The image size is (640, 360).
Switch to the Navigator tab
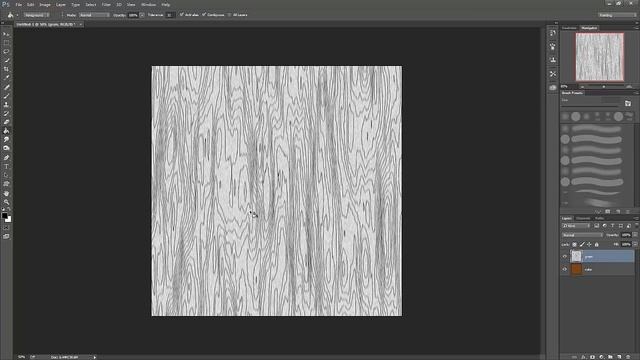pyautogui.click(x=589, y=28)
